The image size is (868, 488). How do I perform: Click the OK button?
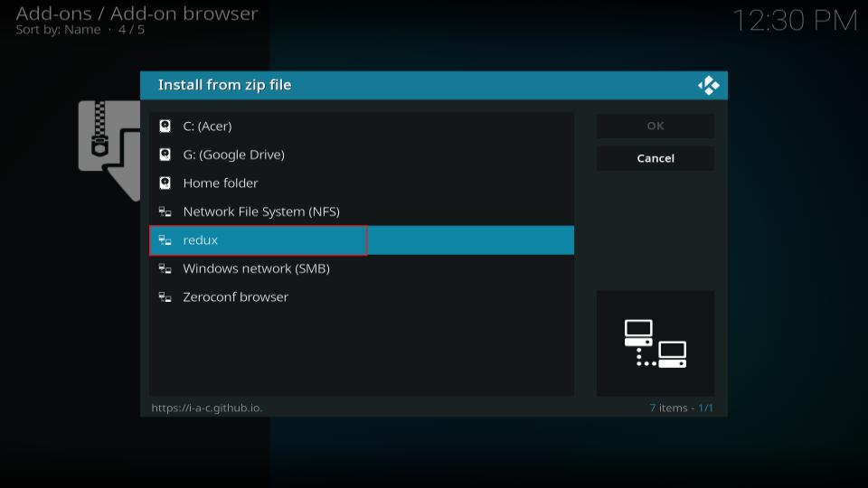pos(656,126)
